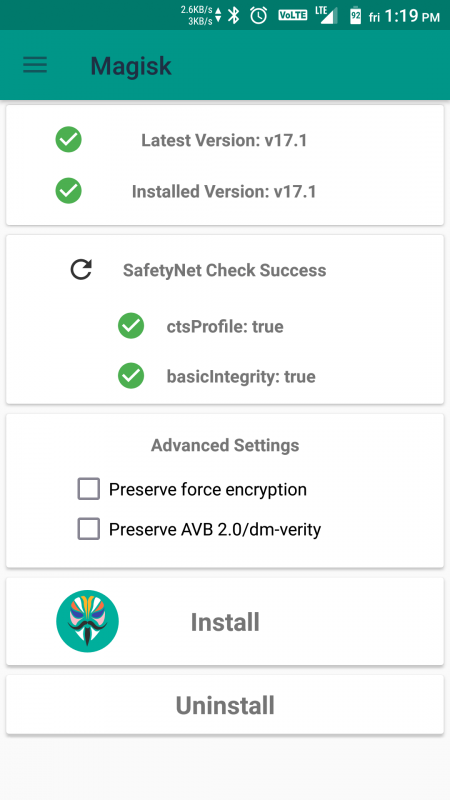
Task: Tap the alarm clock status icon
Action: (259, 15)
